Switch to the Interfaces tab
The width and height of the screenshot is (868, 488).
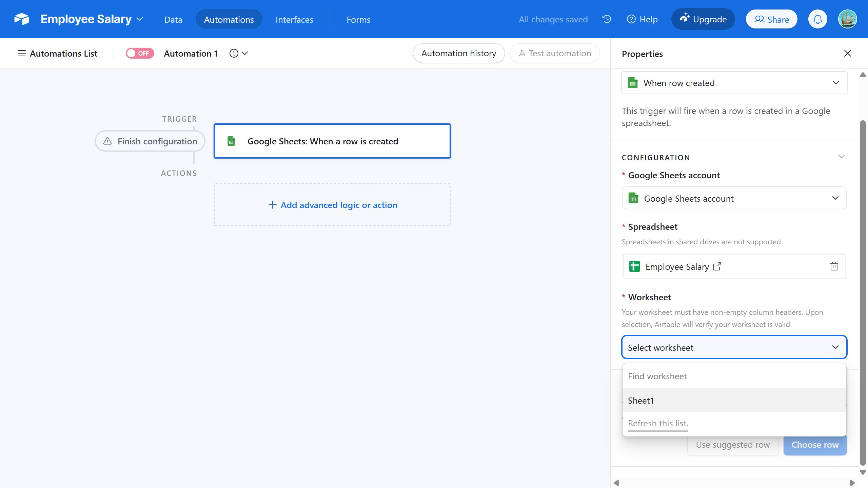(294, 19)
